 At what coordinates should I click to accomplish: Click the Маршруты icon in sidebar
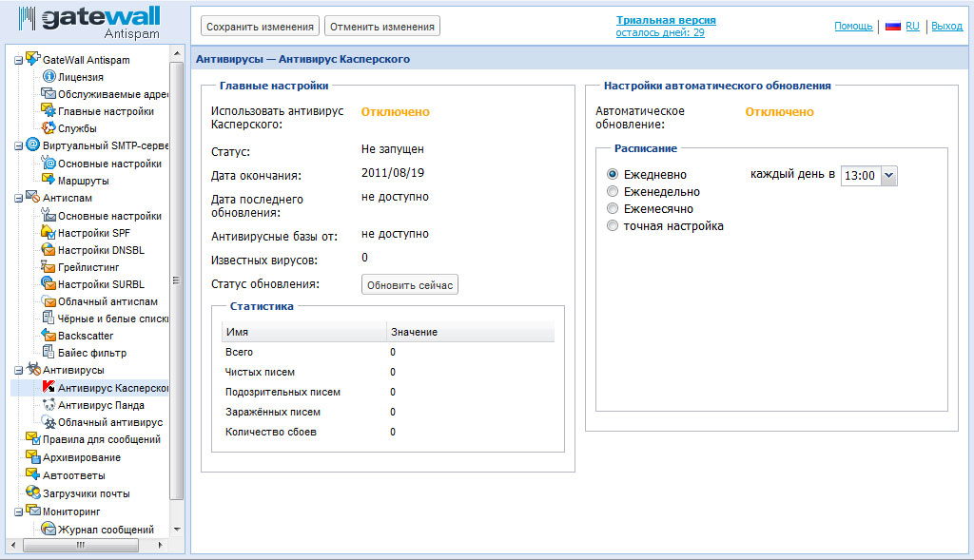pyautogui.click(x=49, y=180)
